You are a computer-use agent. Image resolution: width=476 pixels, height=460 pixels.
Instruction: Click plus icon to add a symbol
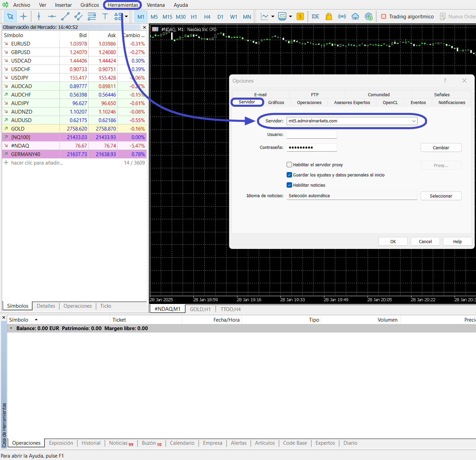tap(6, 163)
